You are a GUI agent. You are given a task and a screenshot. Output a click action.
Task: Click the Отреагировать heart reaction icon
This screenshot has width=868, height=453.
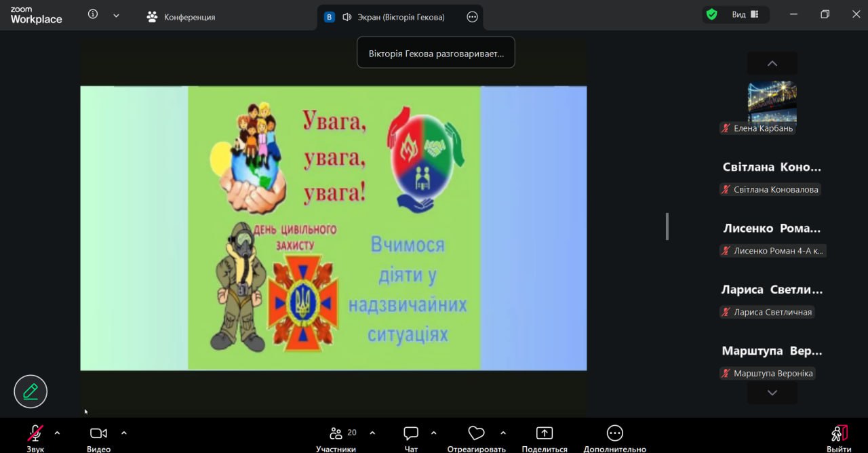(476, 434)
